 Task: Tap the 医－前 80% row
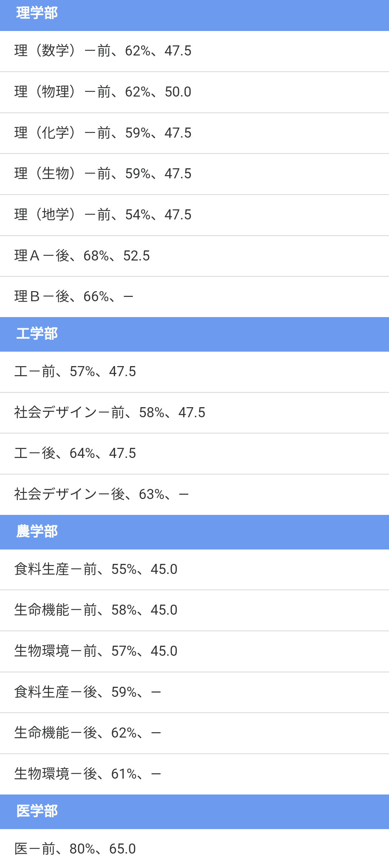194,849
